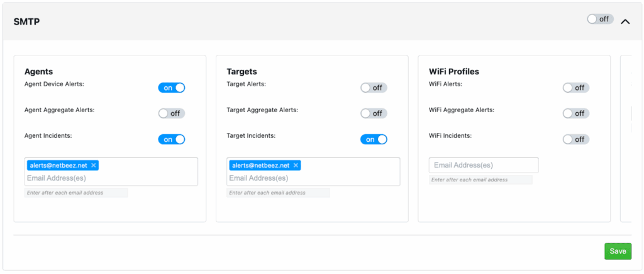
Task: Turn on Target Aggregate Alerts
Action: point(374,113)
